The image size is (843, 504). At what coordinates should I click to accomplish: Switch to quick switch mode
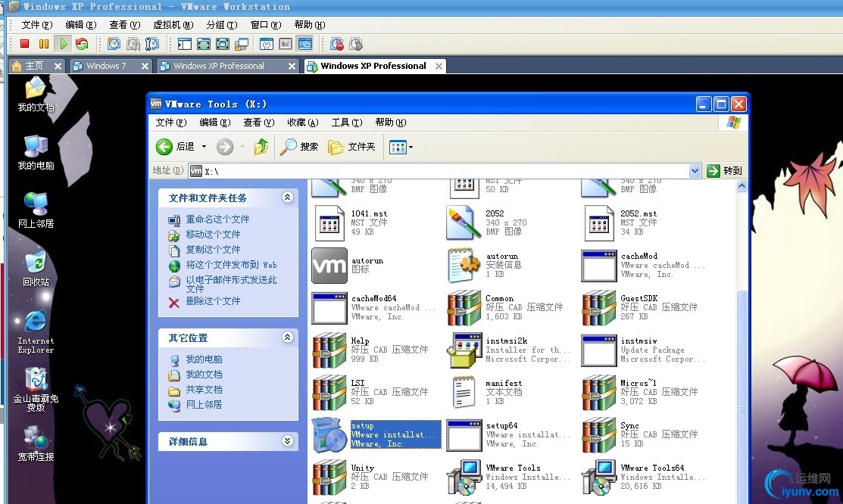pyautogui.click(x=204, y=44)
